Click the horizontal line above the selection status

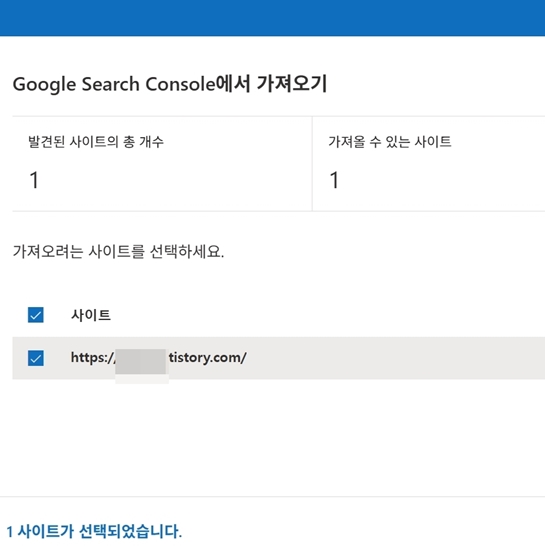(x=272, y=497)
